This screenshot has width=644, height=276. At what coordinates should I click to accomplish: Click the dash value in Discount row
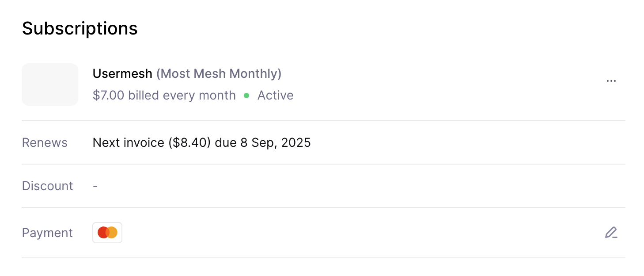tap(95, 186)
